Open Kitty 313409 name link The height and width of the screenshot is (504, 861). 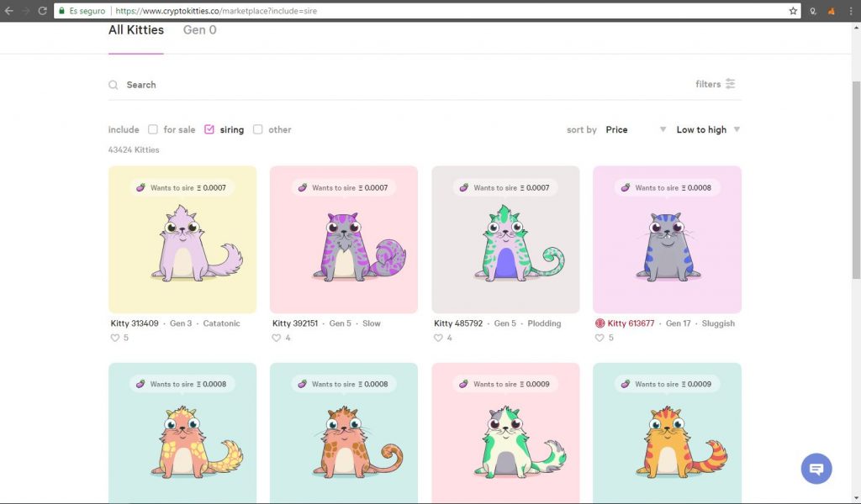tap(135, 323)
